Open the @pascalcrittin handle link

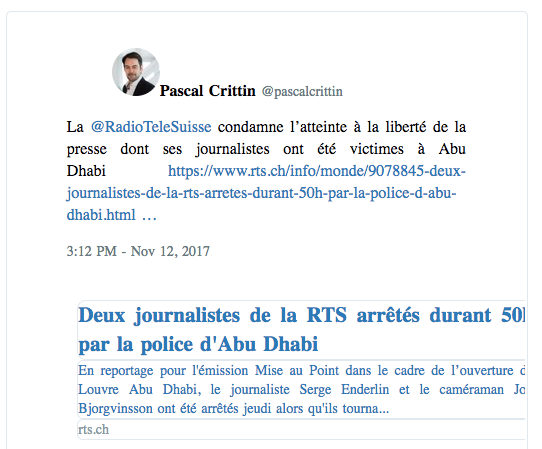(302, 92)
